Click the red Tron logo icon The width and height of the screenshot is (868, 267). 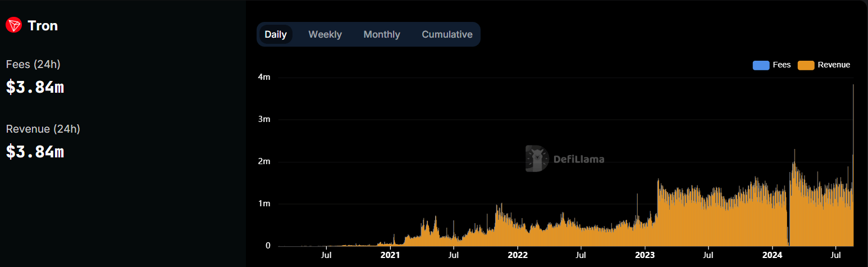click(x=13, y=25)
